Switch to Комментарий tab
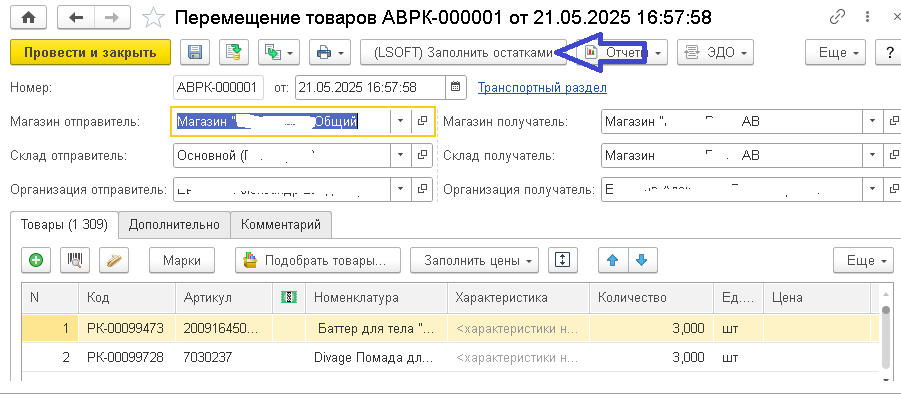The image size is (901, 394). pyautogui.click(x=280, y=225)
